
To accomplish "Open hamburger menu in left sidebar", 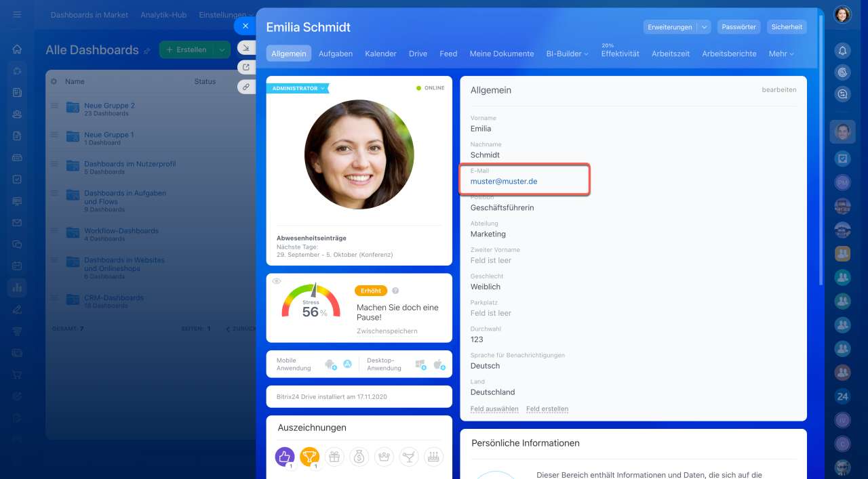I will [17, 14].
